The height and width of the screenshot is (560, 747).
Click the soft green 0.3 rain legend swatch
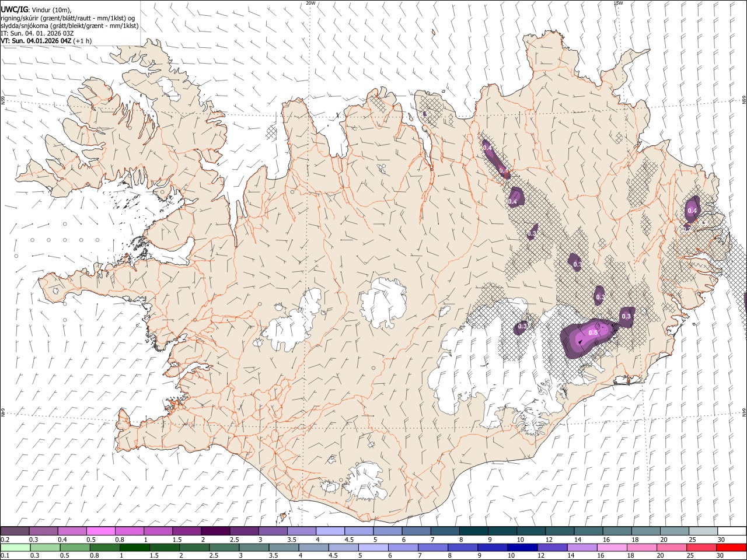pyautogui.click(x=45, y=547)
